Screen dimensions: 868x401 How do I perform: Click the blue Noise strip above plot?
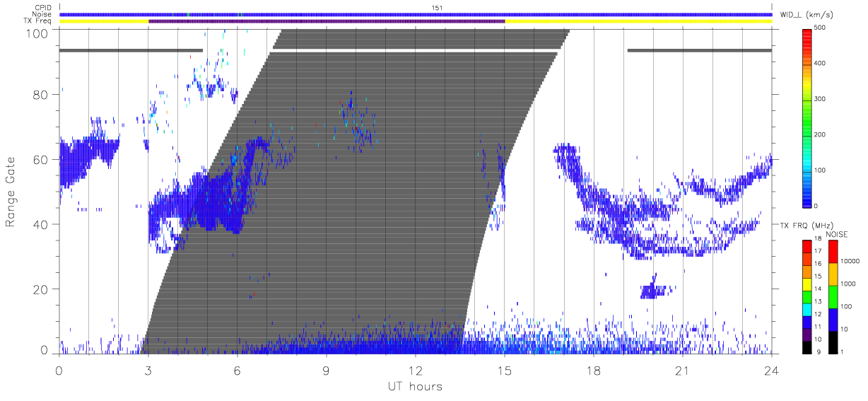click(416, 14)
